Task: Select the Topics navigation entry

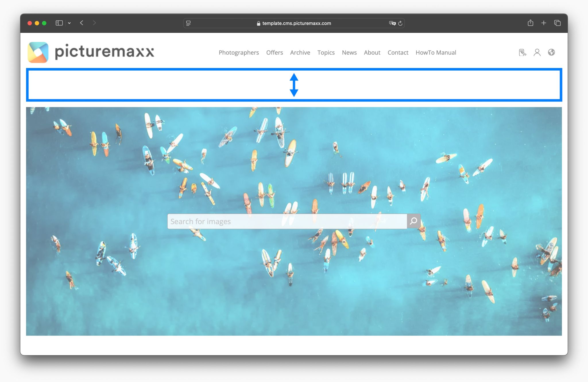Action: (326, 52)
